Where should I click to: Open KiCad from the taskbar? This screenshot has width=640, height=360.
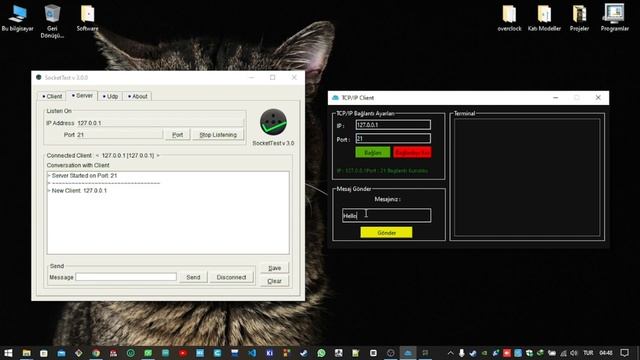269,353
